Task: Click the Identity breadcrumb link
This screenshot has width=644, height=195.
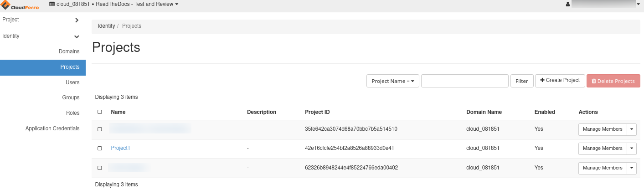Action: point(106,26)
